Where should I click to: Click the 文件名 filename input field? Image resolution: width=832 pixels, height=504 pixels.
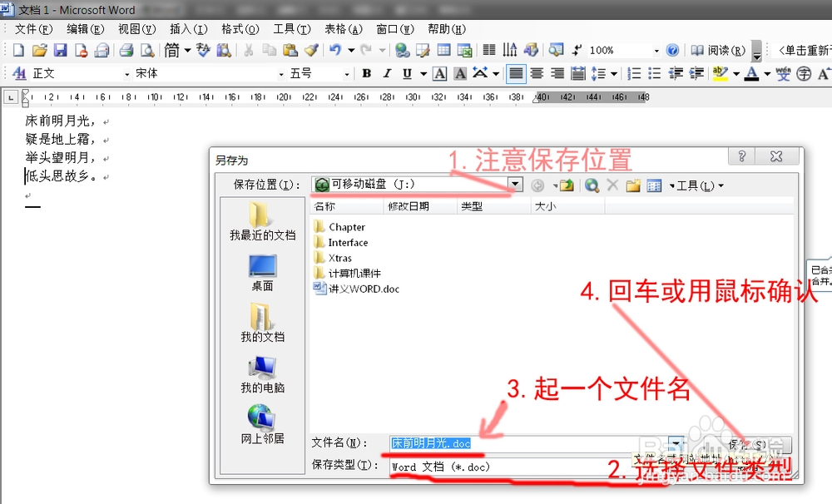528,443
